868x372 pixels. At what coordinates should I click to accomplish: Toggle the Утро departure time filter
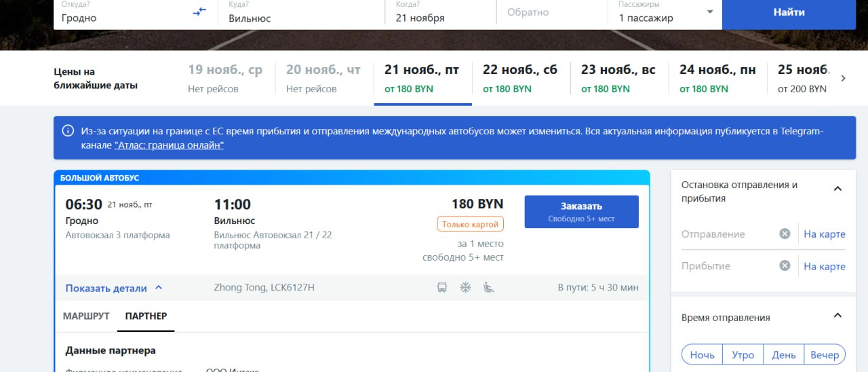743,354
